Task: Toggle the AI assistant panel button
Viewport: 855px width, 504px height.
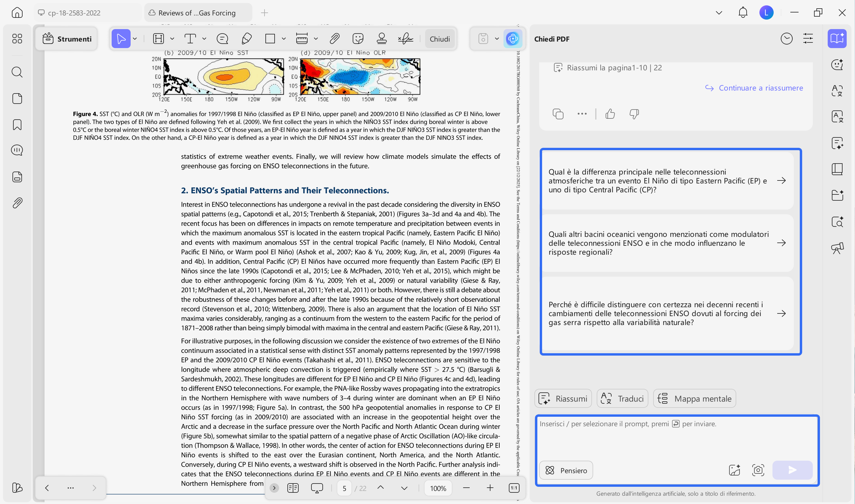Action: click(513, 39)
